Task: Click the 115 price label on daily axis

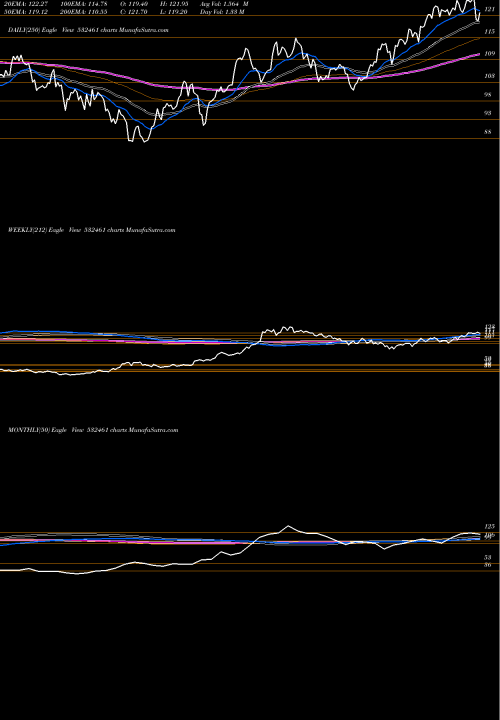Action: pos(489,32)
